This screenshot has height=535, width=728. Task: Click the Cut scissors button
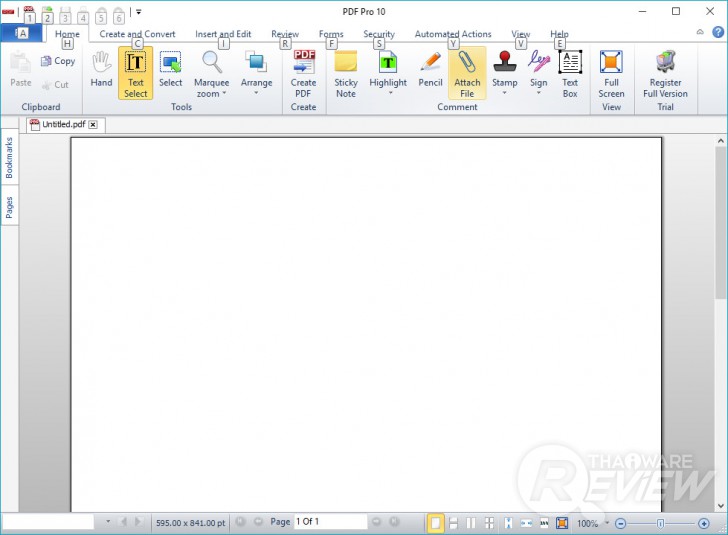[x=55, y=85]
